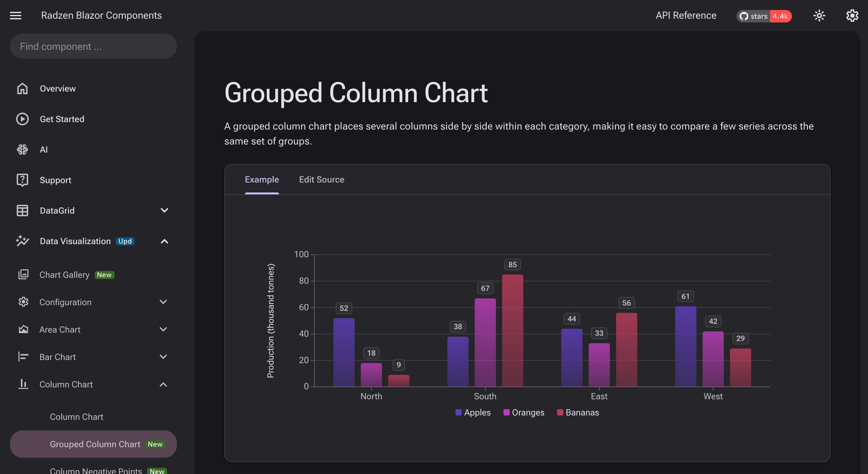
Task: Click the Bar Chart menu label
Action: [x=57, y=357]
